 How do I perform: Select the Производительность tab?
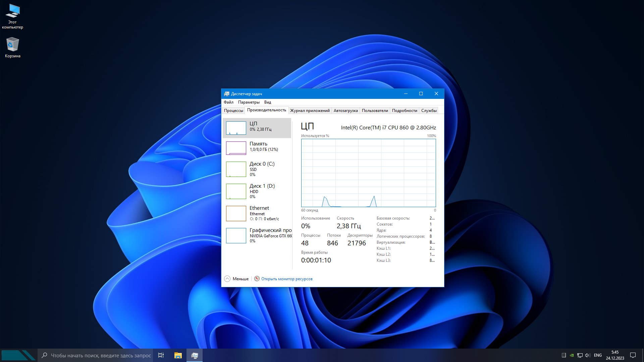pyautogui.click(x=266, y=110)
